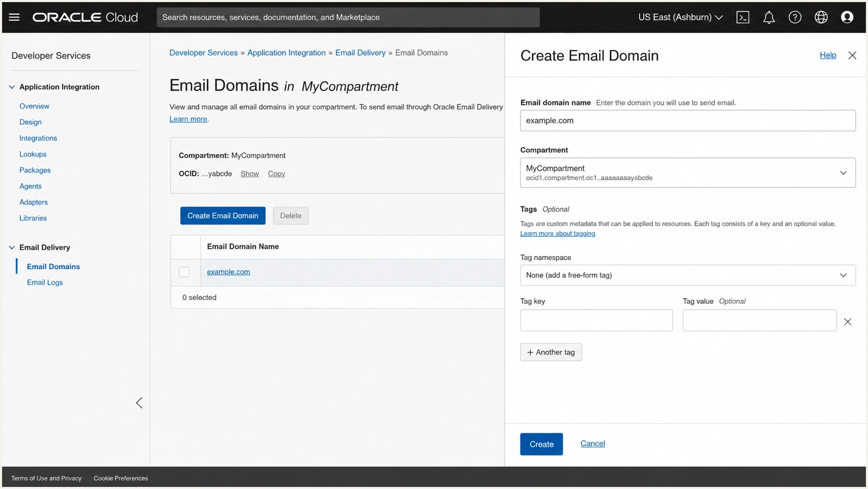The width and height of the screenshot is (868, 489).
Task: Open Cookie Preferences
Action: (x=120, y=479)
